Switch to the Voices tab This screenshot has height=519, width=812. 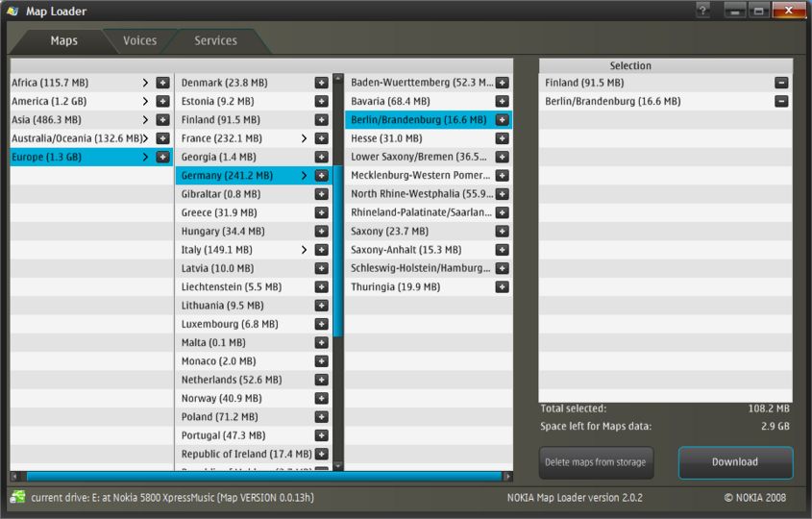coord(140,41)
